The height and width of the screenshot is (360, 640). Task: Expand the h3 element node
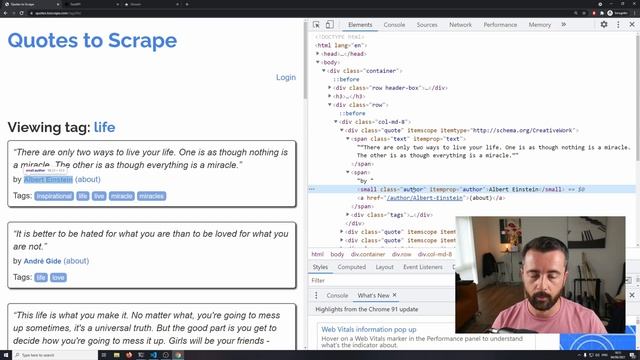pos(330,96)
